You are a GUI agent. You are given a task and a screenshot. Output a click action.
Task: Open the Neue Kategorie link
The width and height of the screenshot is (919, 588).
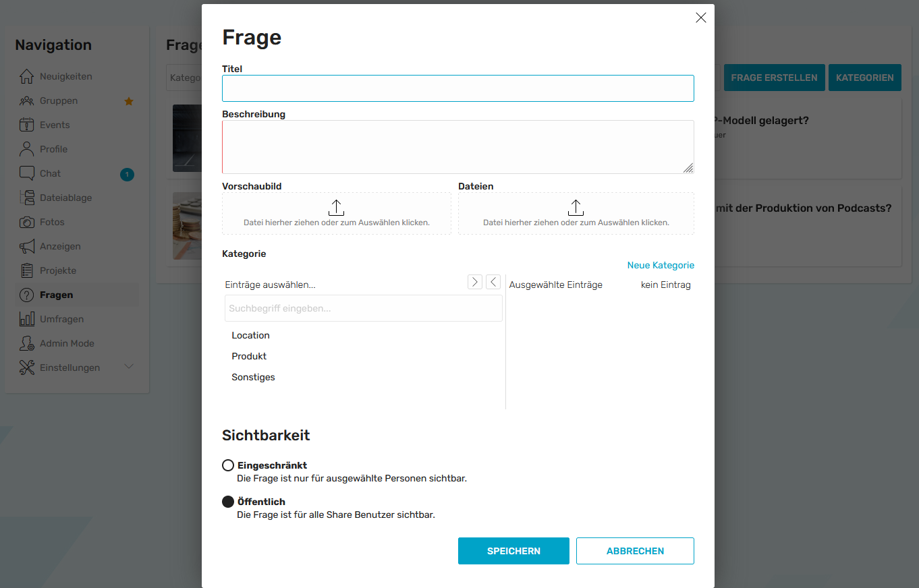[661, 265]
